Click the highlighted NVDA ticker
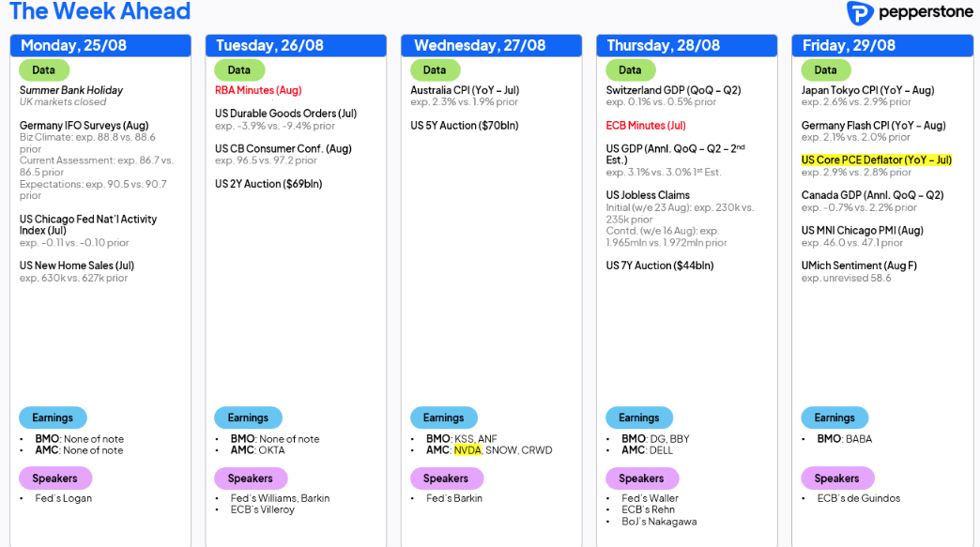 coord(467,450)
